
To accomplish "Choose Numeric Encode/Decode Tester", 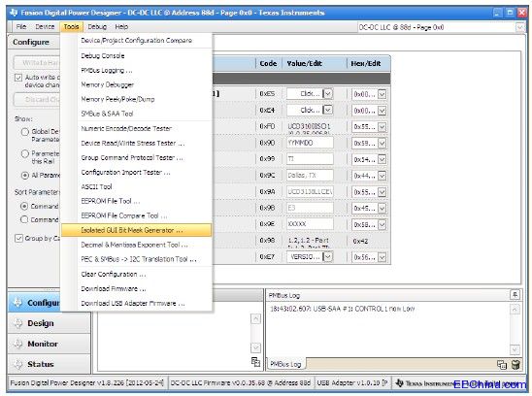I will (x=136, y=129).
